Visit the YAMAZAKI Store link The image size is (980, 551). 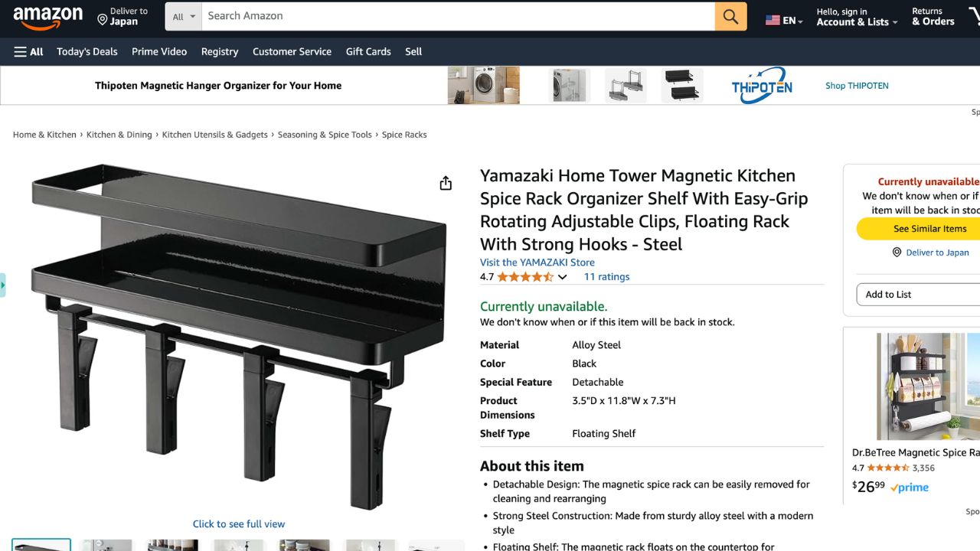click(x=537, y=262)
